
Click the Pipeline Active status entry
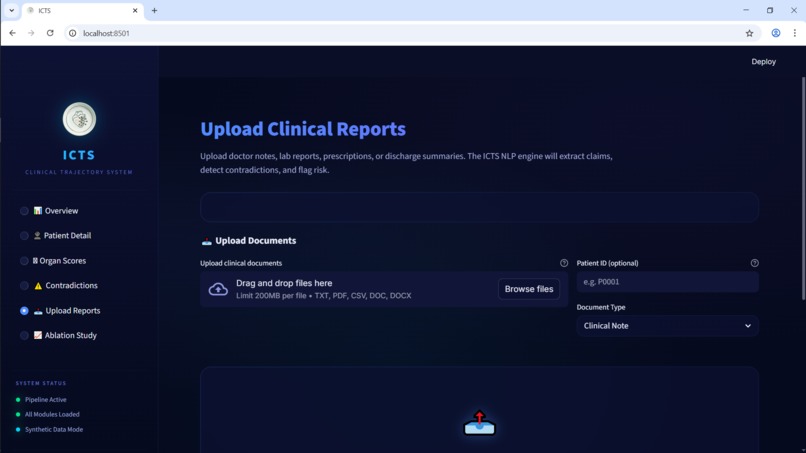41,400
